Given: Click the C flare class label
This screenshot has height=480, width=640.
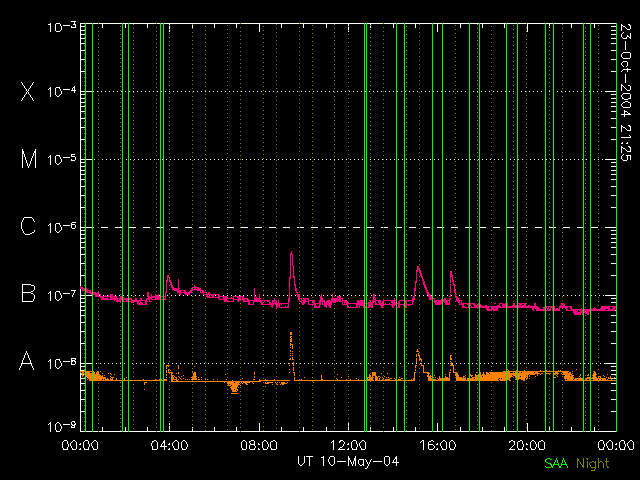Looking at the screenshot, I should pos(28,227).
